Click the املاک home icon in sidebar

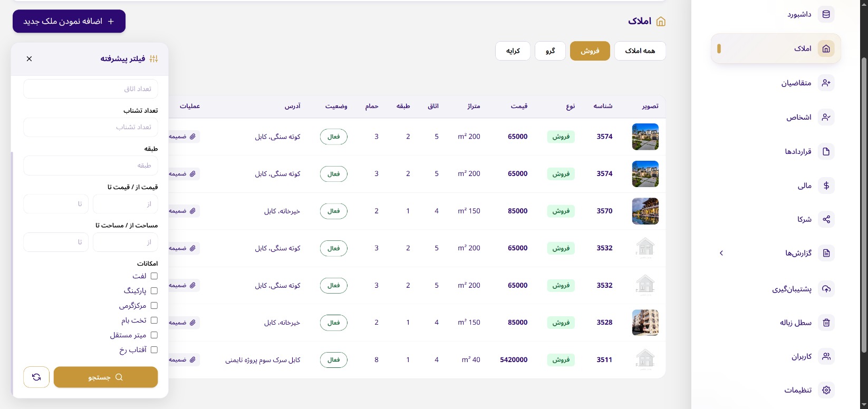coord(826,48)
